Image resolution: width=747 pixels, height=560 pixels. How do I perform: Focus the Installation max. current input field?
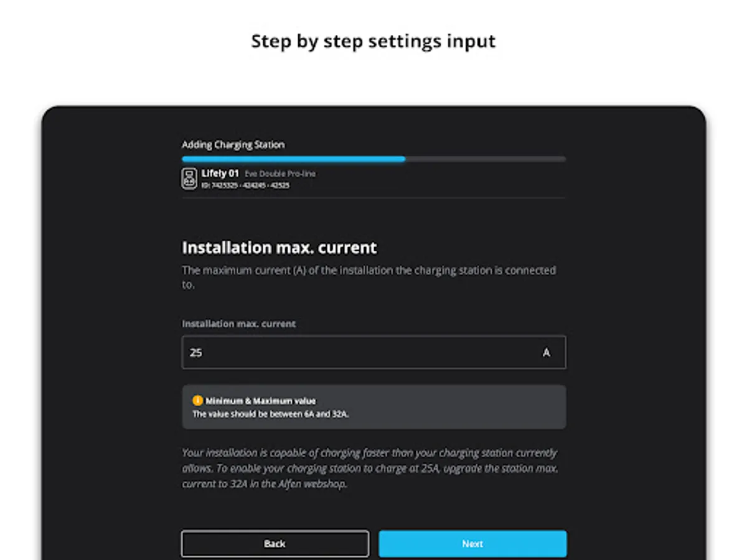click(x=374, y=352)
